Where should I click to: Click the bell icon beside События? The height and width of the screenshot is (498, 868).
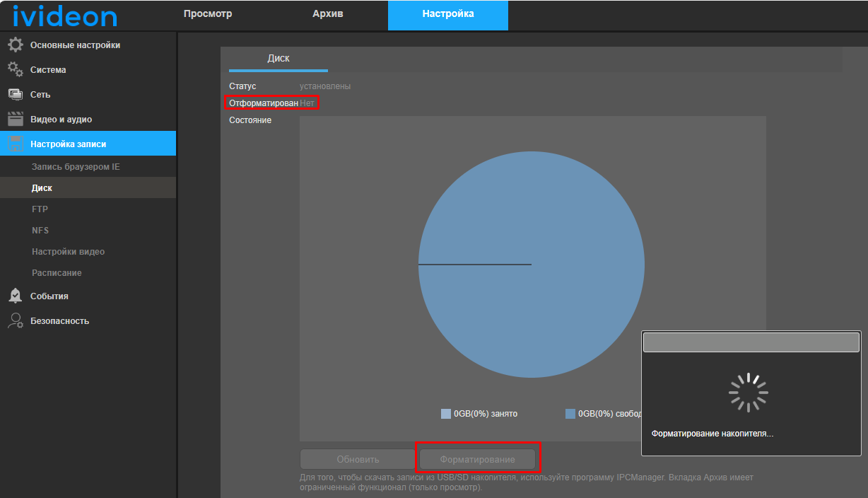pyautogui.click(x=16, y=296)
